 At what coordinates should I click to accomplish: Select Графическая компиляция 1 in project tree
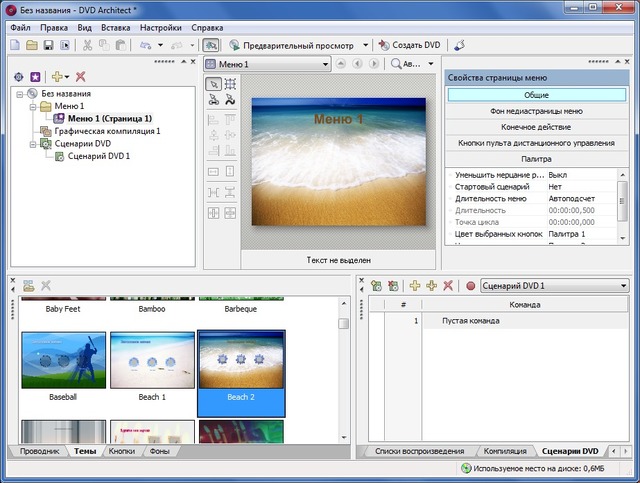point(108,131)
